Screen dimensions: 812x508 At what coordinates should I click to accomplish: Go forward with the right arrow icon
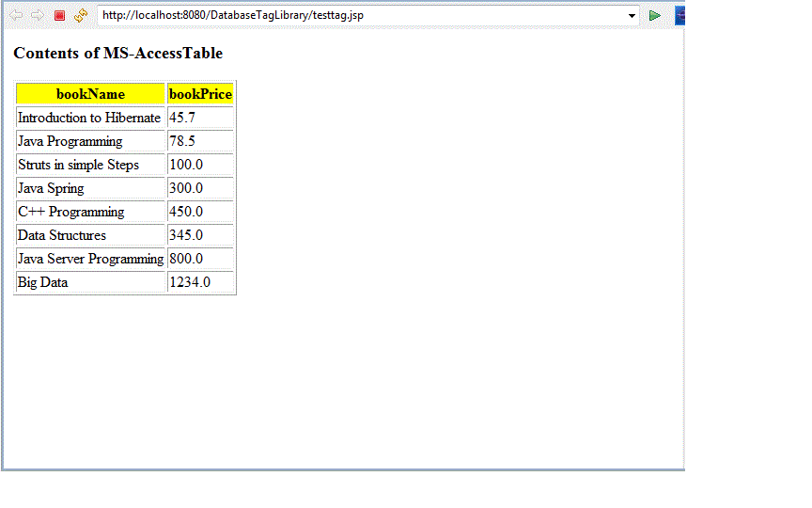38,16
